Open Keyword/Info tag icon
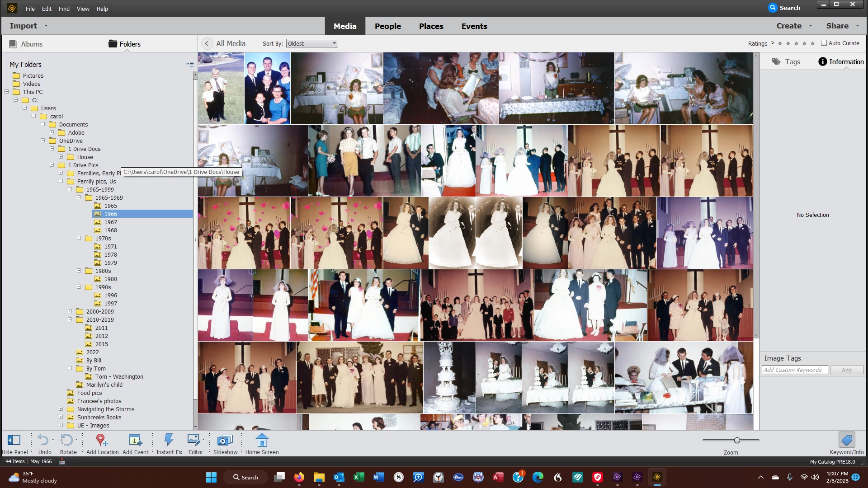This screenshot has height=488, width=868. pos(846,440)
